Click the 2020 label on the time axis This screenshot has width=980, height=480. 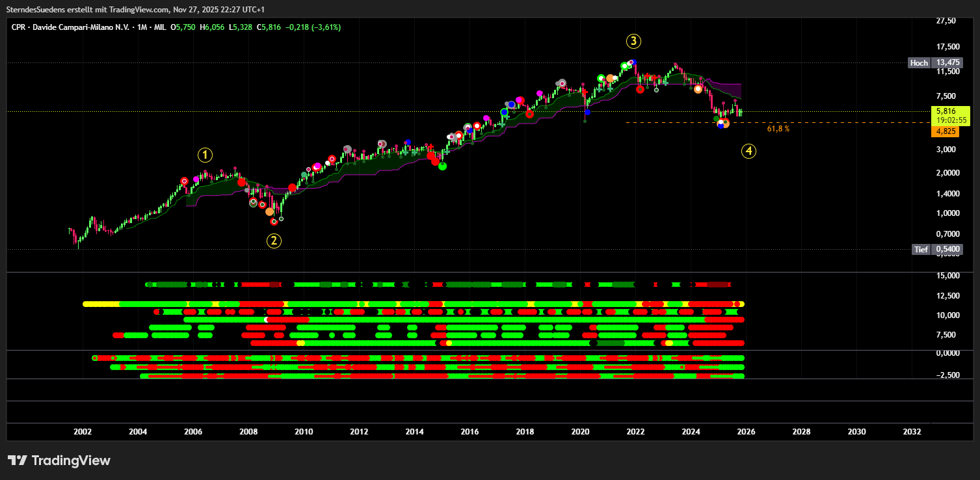coord(580,432)
